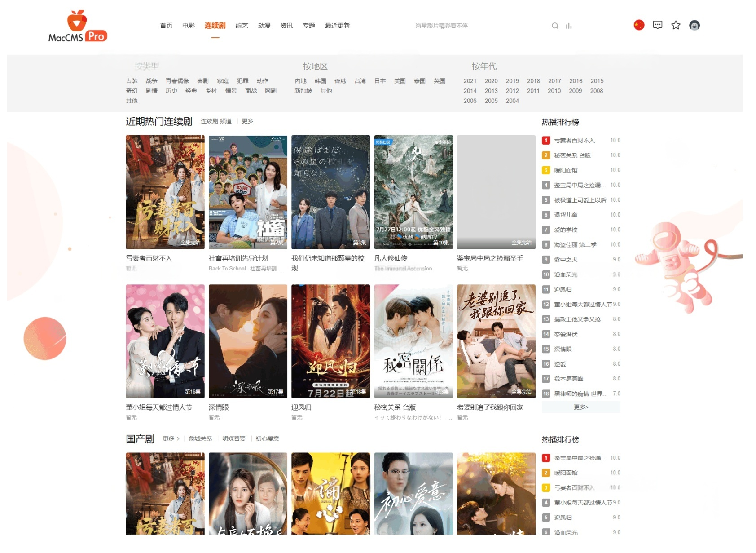The image size is (756, 553).
Task: Open ranking entry 雾中之犬
Action: tap(566, 260)
